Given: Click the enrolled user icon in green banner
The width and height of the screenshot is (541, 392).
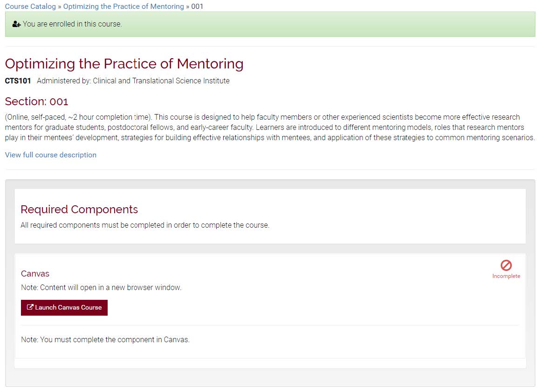Looking at the screenshot, I should coord(16,24).
